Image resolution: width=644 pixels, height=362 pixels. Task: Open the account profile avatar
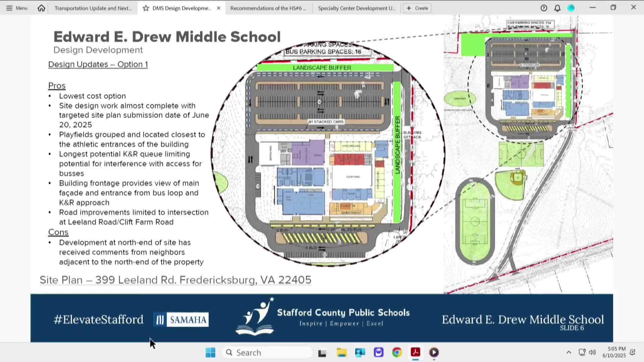(571, 8)
